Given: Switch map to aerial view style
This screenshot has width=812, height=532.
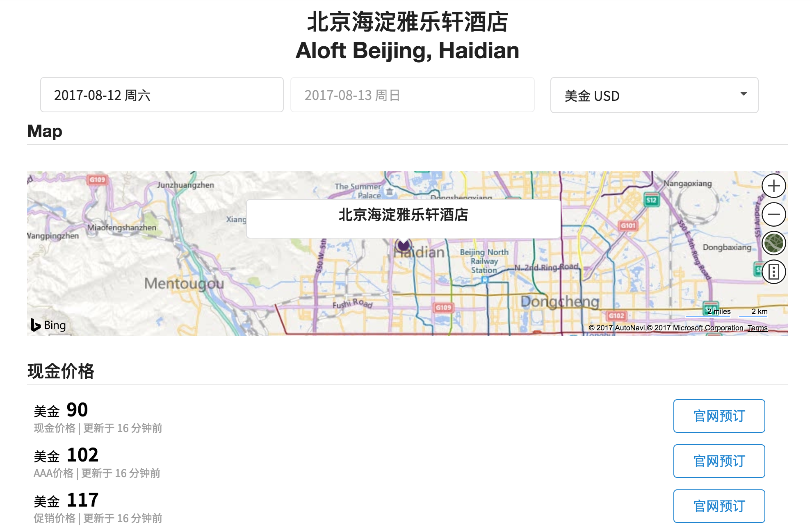Looking at the screenshot, I should coord(773,243).
